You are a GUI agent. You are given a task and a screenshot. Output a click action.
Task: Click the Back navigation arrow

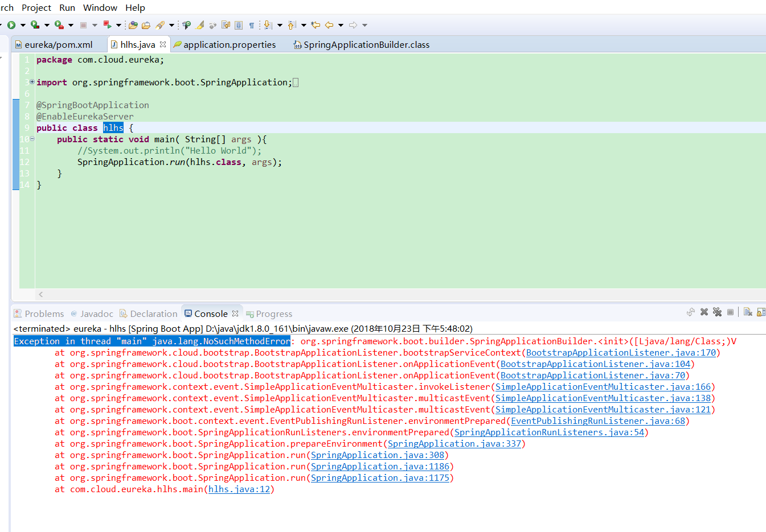pyautogui.click(x=329, y=25)
